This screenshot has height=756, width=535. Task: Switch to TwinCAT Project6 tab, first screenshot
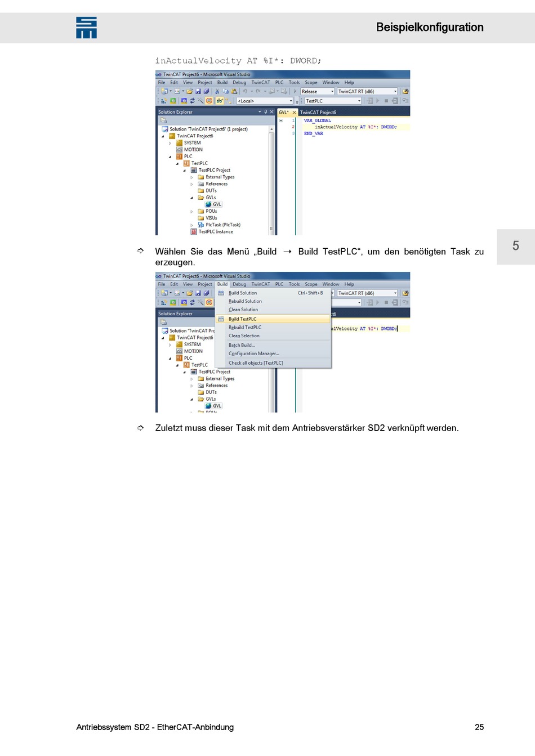318,113
